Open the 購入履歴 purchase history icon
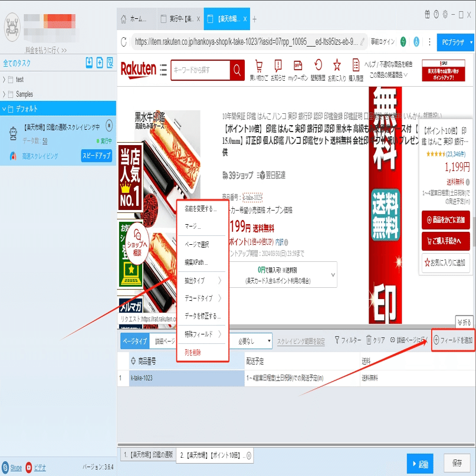The height and width of the screenshot is (476, 476). [356, 65]
